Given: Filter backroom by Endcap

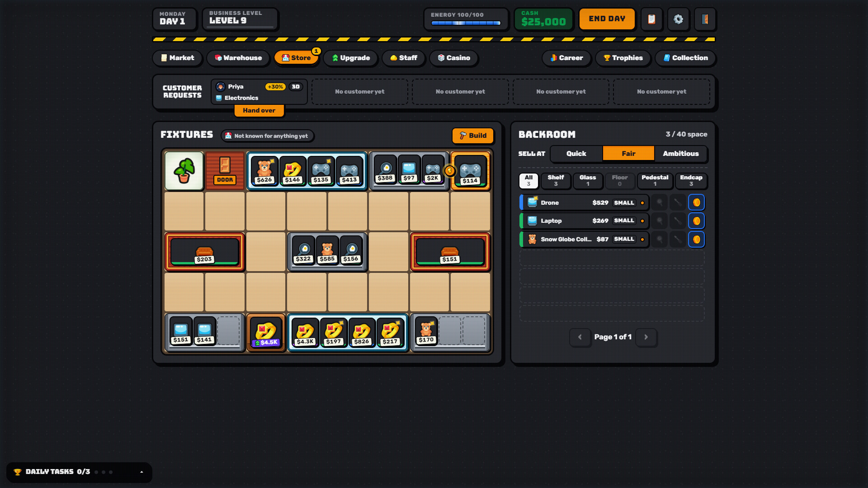Looking at the screenshot, I should pos(691,180).
